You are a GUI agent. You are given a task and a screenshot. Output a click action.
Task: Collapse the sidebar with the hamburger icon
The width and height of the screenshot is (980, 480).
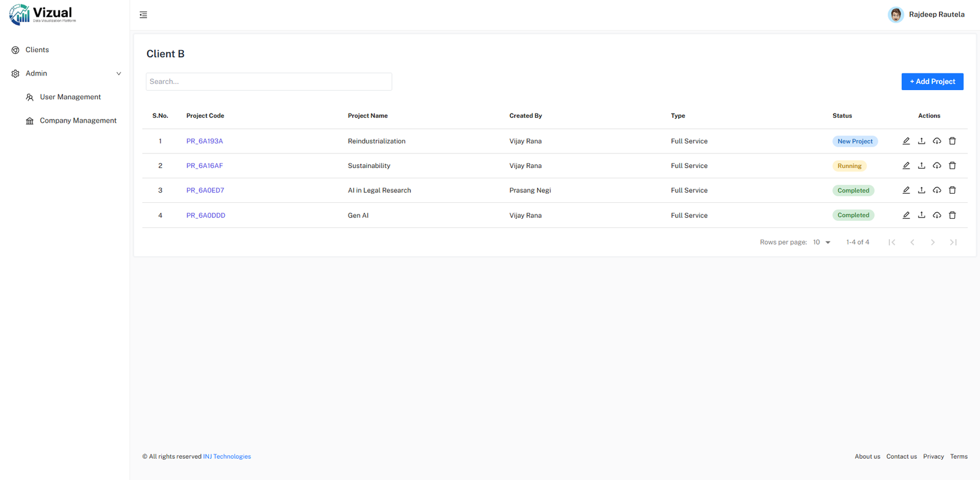143,15
